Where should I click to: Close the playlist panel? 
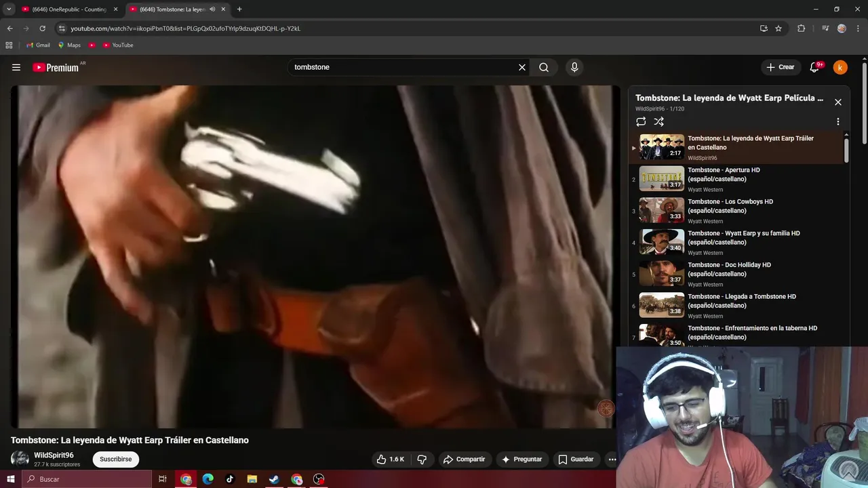pyautogui.click(x=838, y=102)
